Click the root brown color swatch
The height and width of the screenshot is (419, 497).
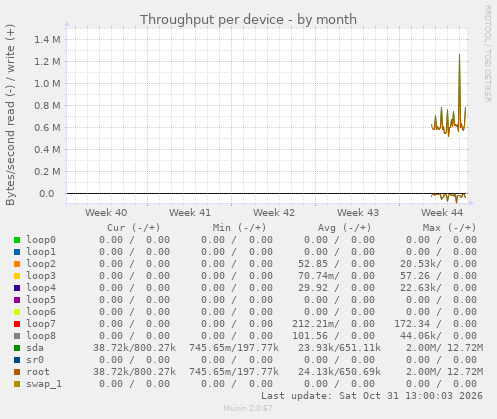pyautogui.click(x=17, y=372)
